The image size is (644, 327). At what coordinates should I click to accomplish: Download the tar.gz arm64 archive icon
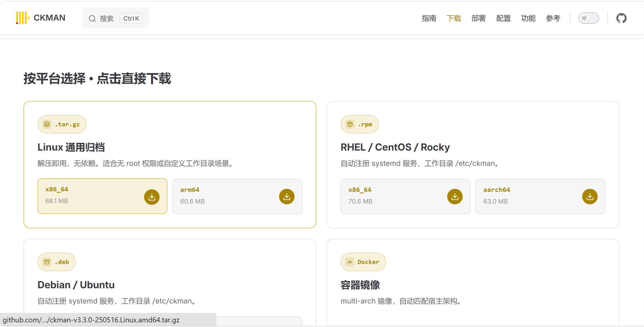[x=287, y=197]
